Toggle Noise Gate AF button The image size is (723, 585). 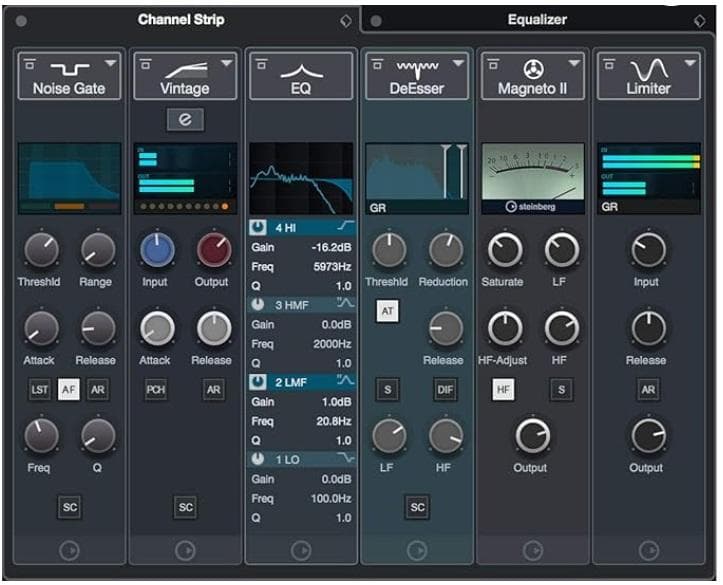coord(68,390)
